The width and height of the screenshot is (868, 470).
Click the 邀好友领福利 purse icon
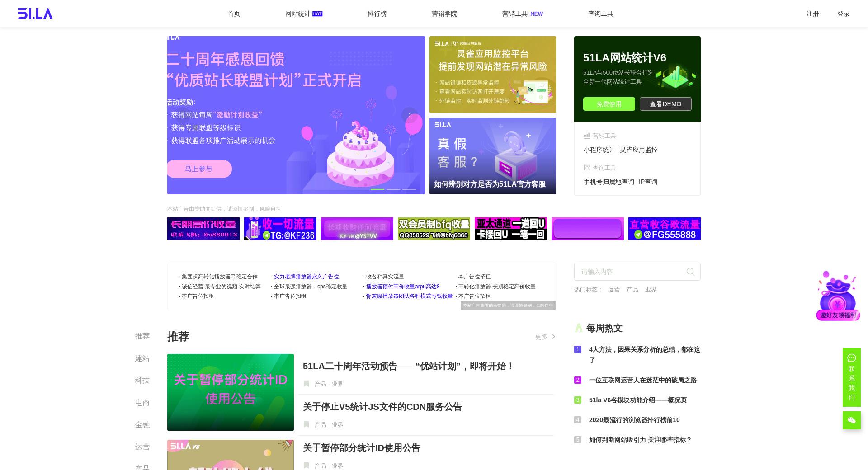(838, 296)
